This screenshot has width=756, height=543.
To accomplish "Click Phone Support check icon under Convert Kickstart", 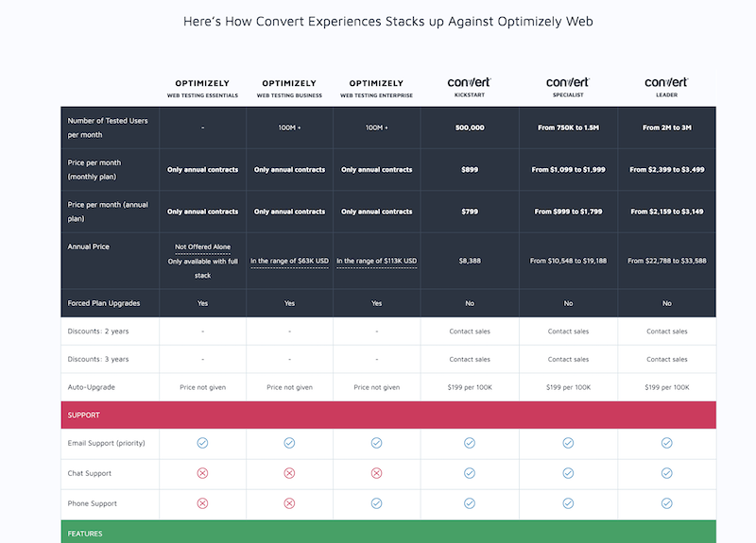I will point(470,503).
